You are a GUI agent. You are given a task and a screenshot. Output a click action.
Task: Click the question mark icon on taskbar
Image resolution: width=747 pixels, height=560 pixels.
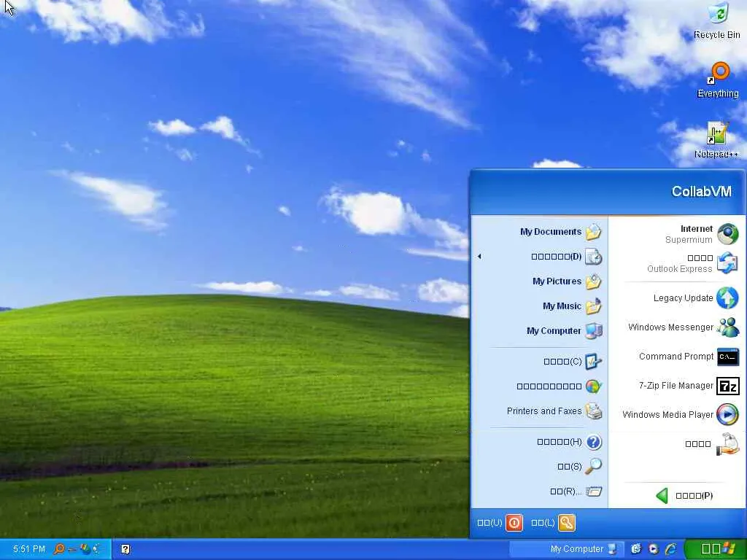click(x=125, y=550)
